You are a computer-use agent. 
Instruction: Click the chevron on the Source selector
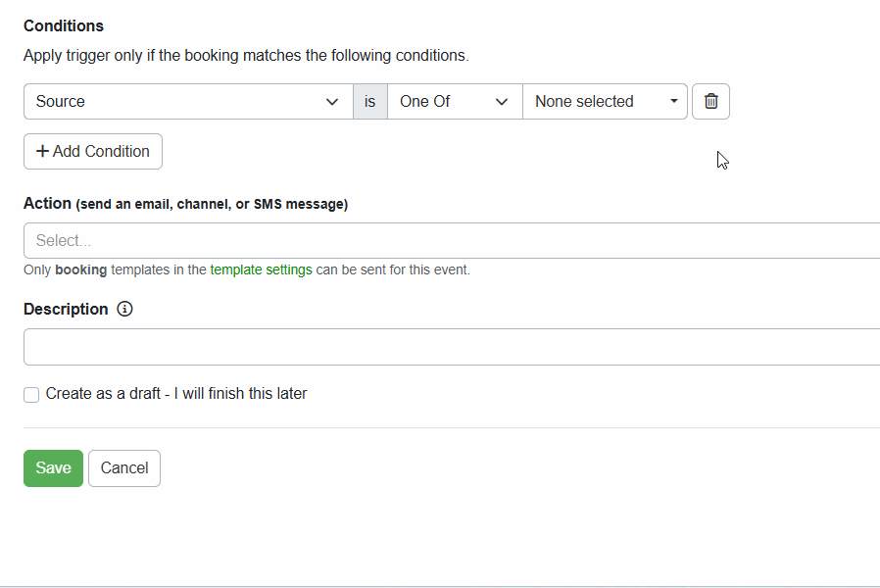(x=332, y=101)
